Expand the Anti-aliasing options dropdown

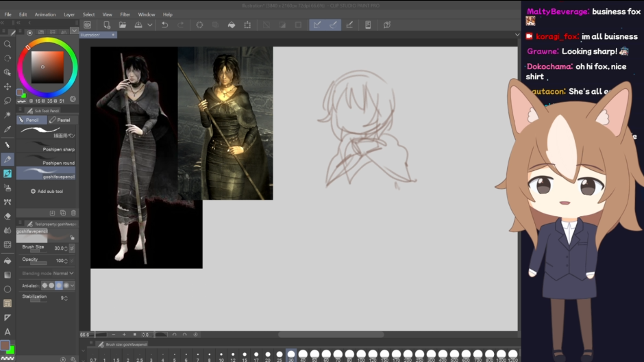click(x=72, y=285)
